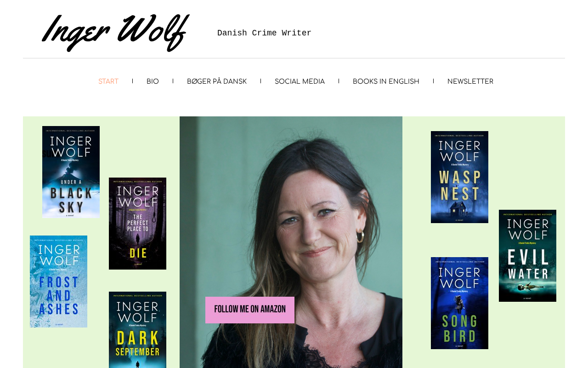The height and width of the screenshot is (368, 588).
Task: Select the Wasp Nest book cover
Action: (x=459, y=177)
